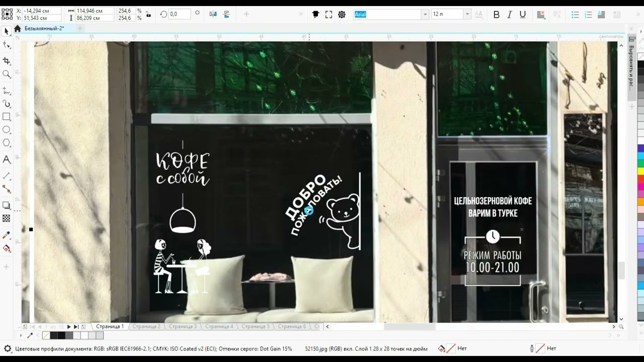Viewport: 644px width, 362px height.
Task: Pick the red swatch in right color palette
Action: click(x=640, y=178)
